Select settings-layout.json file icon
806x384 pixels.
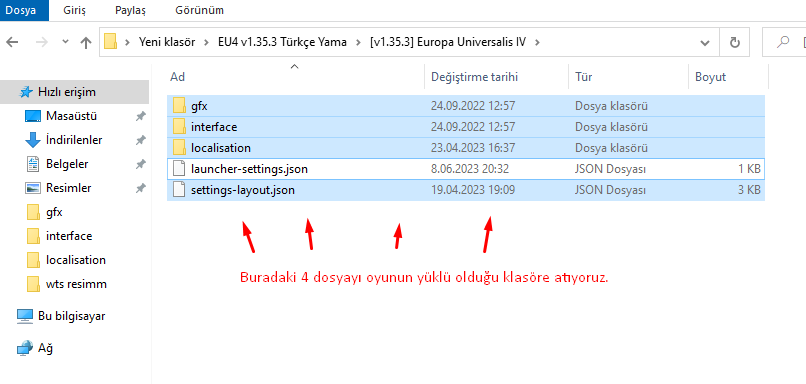point(179,190)
